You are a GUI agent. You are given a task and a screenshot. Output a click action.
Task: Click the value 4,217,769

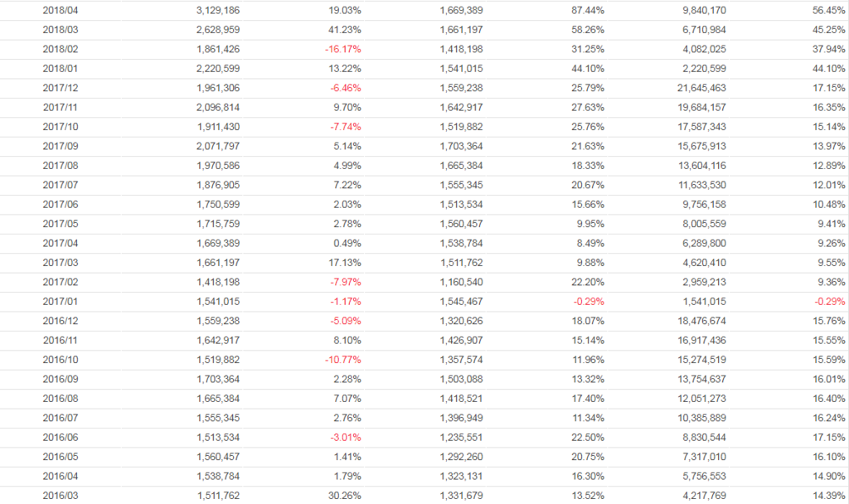pos(705,496)
